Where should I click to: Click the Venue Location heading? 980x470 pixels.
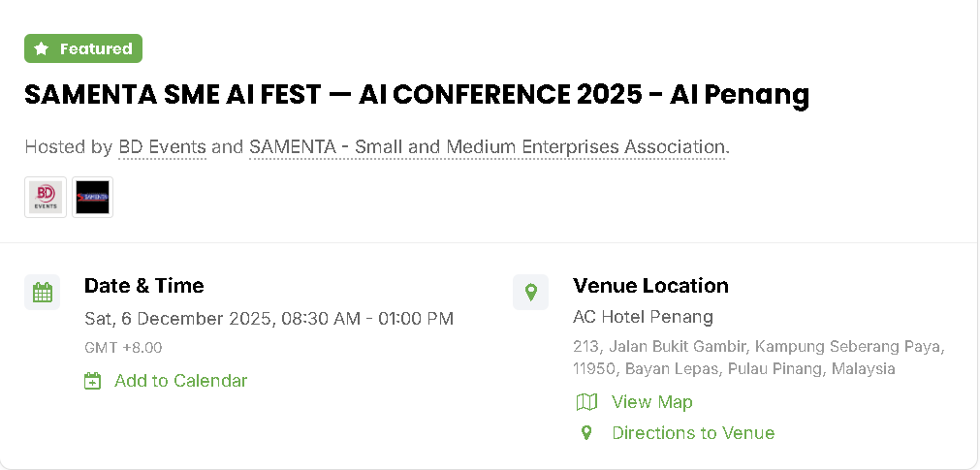click(650, 286)
